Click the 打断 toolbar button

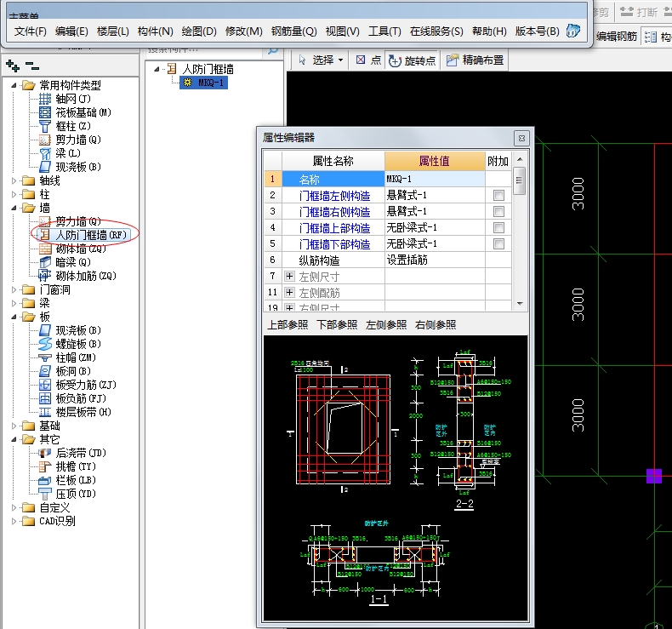pos(639,12)
